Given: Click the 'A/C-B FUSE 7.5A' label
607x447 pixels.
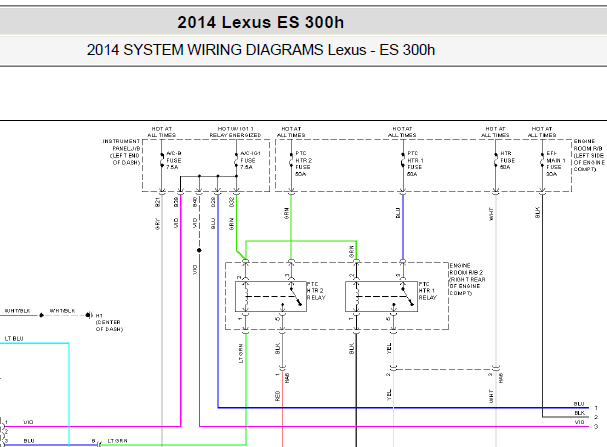Looking at the screenshot, I should coord(174,160).
